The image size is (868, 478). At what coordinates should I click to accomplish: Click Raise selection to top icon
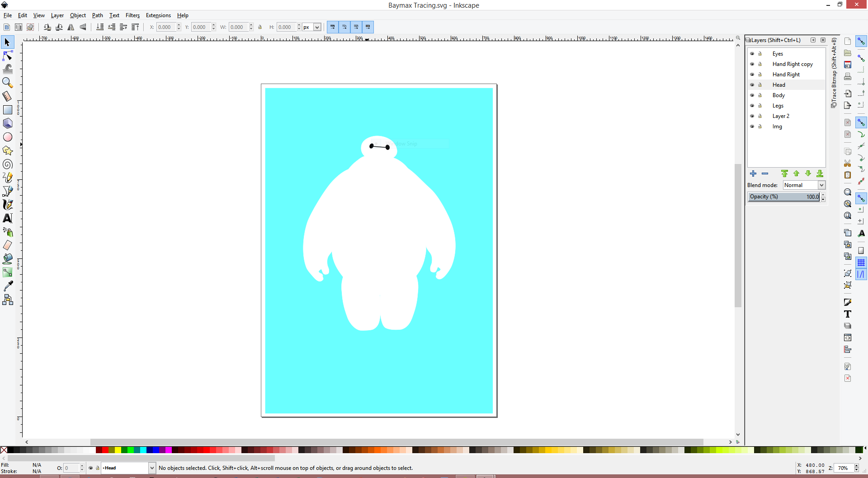coord(135,27)
